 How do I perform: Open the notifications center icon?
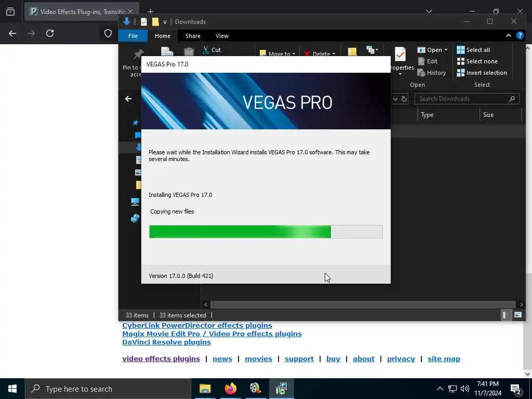point(515,389)
